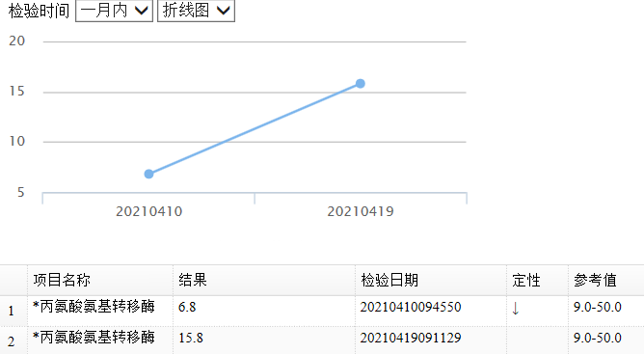This screenshot has height=354, width=644.
Task: Click result value 6.8 cell
Action: [264, 311]
